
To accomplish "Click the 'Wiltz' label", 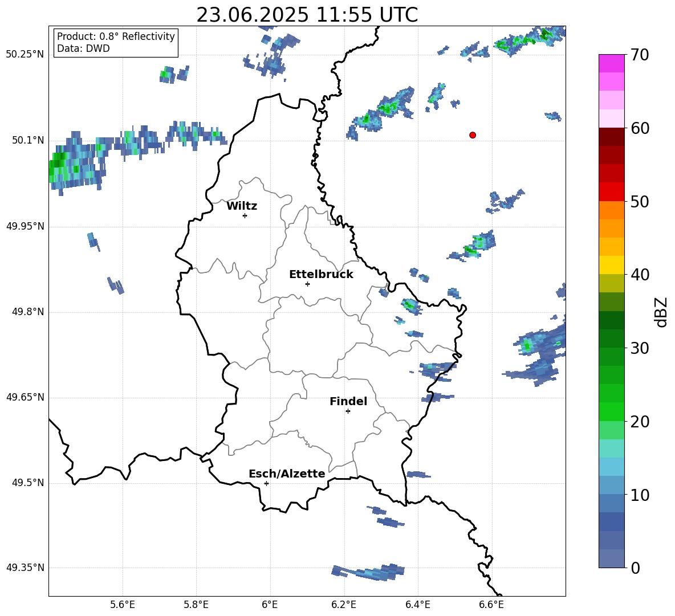I will tap(242, 206).
